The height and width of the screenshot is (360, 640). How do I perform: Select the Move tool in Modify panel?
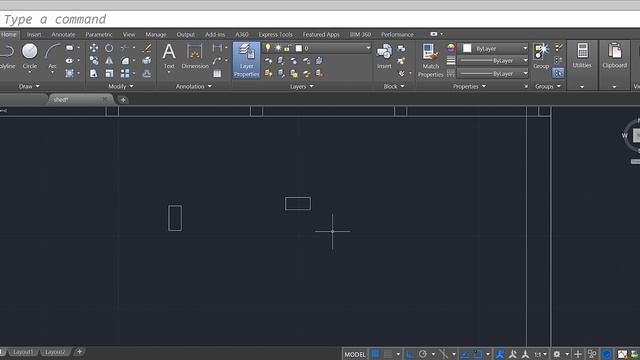(x=94, y=48)
